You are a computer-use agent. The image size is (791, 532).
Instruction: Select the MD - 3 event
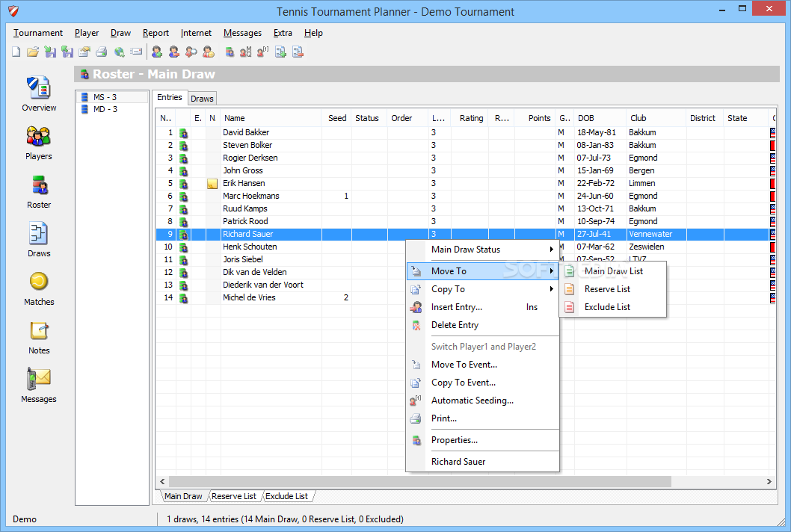pyautogui.click(x=105, y=109)
